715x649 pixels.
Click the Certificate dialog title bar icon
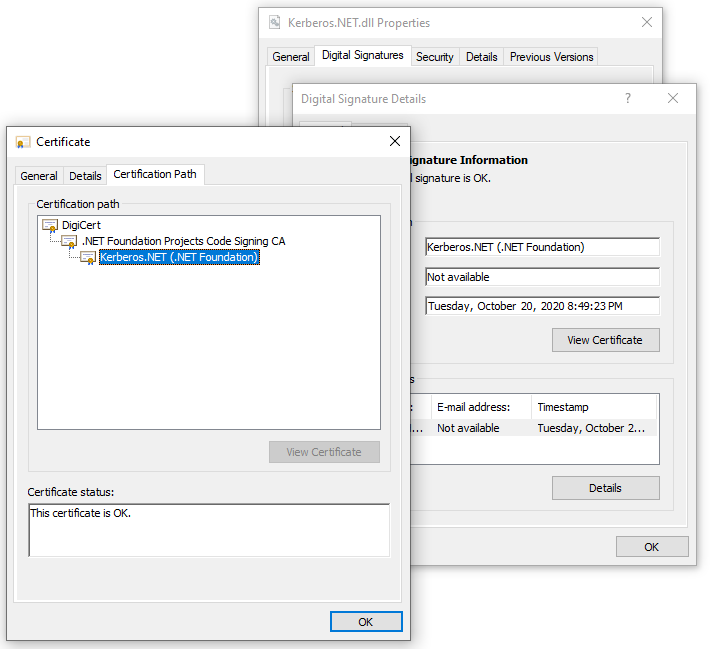point(23,142)
